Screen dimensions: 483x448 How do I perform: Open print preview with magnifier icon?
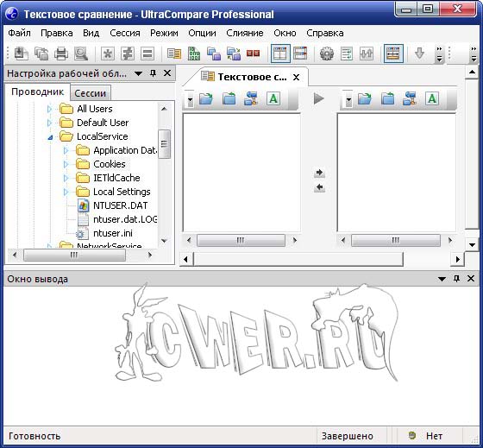coord(81,54)
